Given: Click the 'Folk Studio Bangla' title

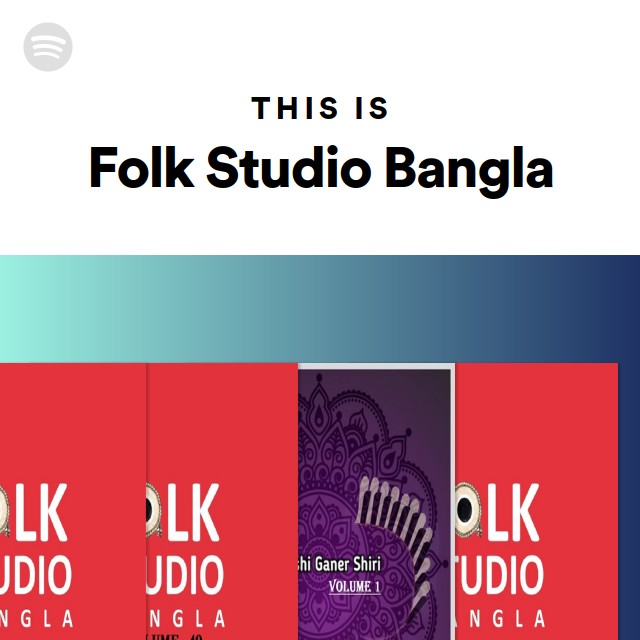Looking at the screenshot, I should 321,168.
